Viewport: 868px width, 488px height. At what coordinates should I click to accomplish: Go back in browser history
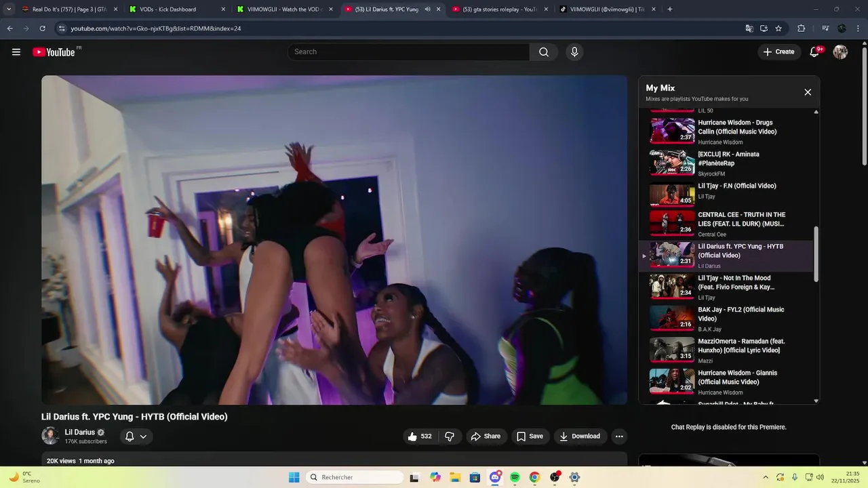point(10,28)
